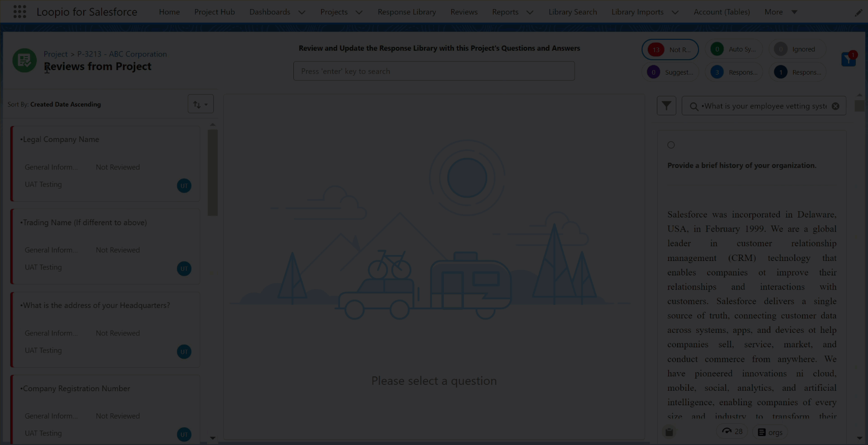The height and width of the screenshot is (445, 868).
Task: Open the Account (Tables) tab
Action: coord(722,12)
